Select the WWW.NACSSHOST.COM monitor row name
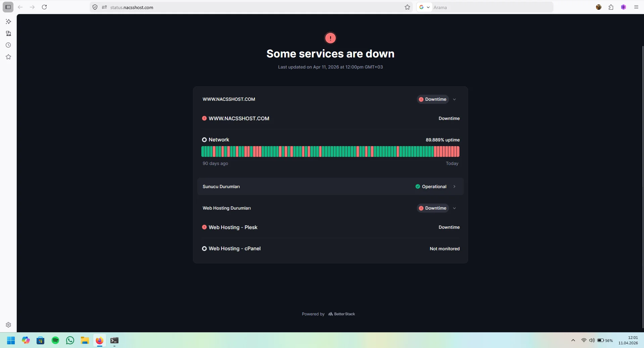 coord(239,118)
